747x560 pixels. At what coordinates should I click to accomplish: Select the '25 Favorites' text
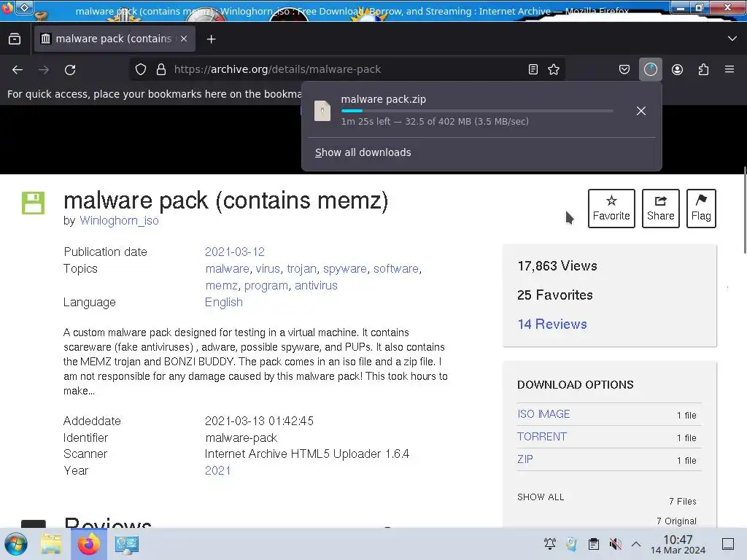555,295
